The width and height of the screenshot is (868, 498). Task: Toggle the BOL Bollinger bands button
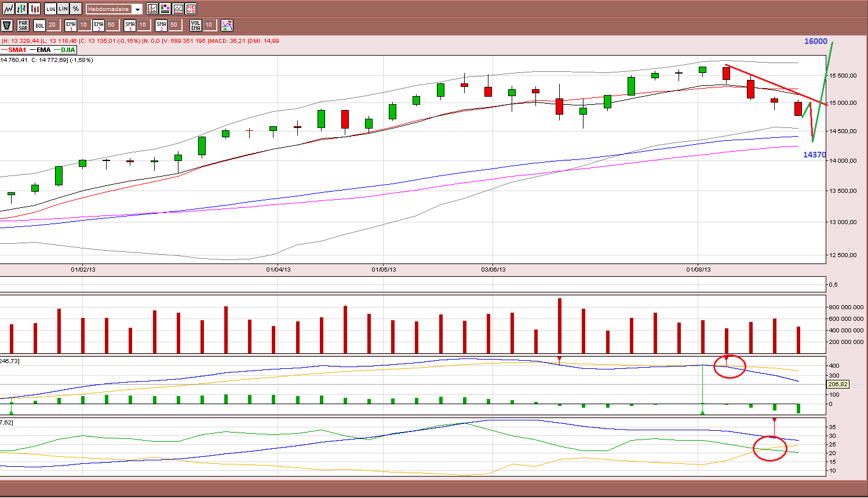tap(39, 25)
